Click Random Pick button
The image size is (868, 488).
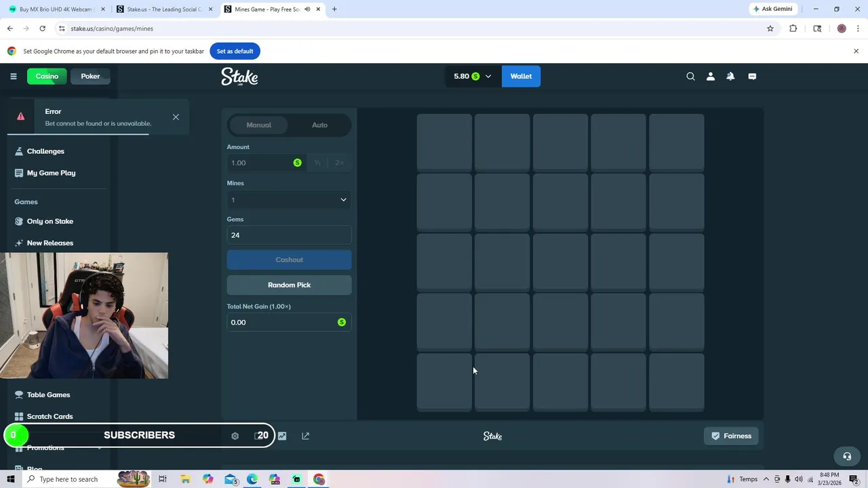point(289,285)
